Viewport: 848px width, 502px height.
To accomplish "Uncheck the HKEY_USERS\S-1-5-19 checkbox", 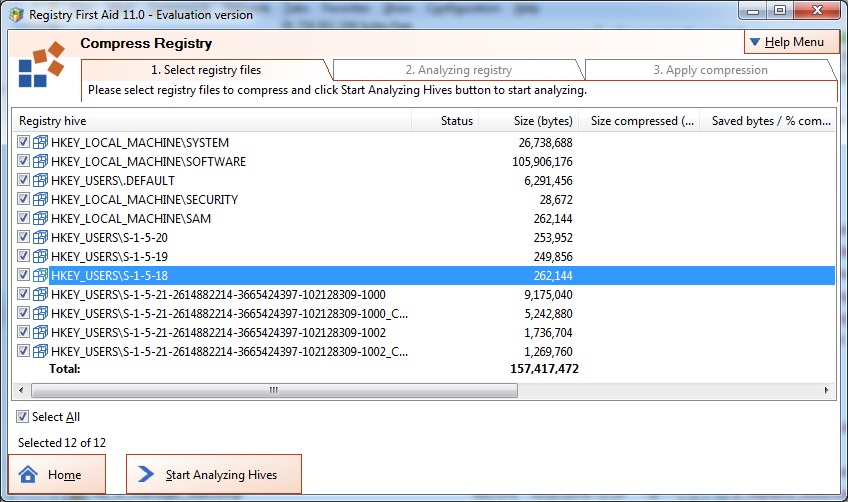I will [23, 255].
